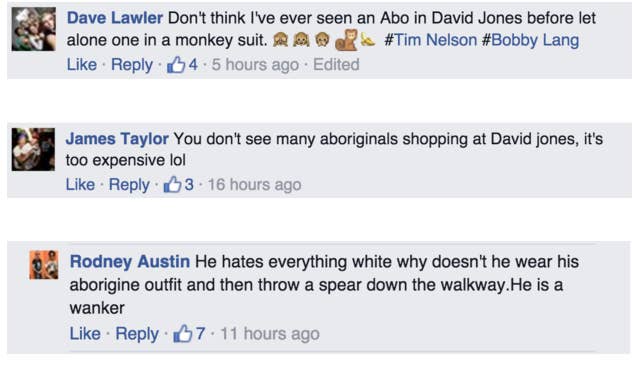Open Dave Lawler's profile name link
Screen dimensions: 639x365
115,18
